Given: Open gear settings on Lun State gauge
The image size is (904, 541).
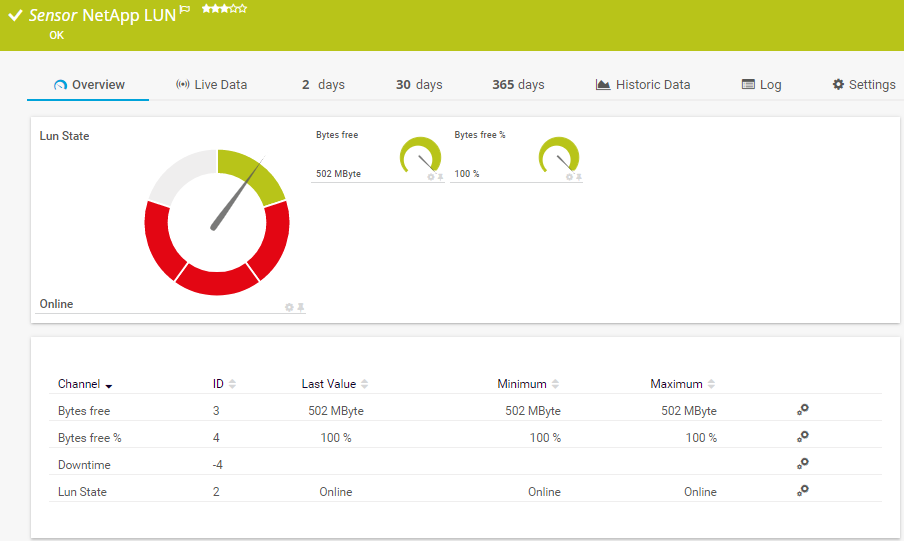Looking at the screenshot, I should (289, 307).
